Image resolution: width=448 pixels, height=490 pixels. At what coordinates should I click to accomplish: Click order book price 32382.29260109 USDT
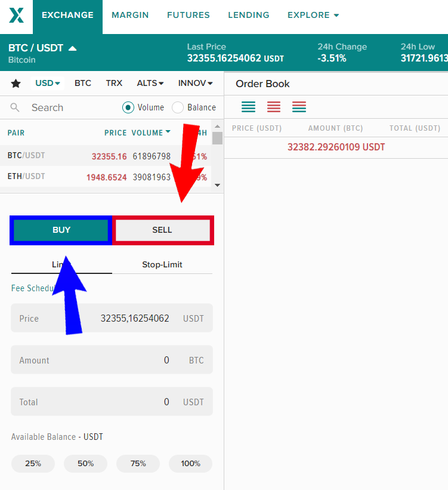[x=336, y=147]
